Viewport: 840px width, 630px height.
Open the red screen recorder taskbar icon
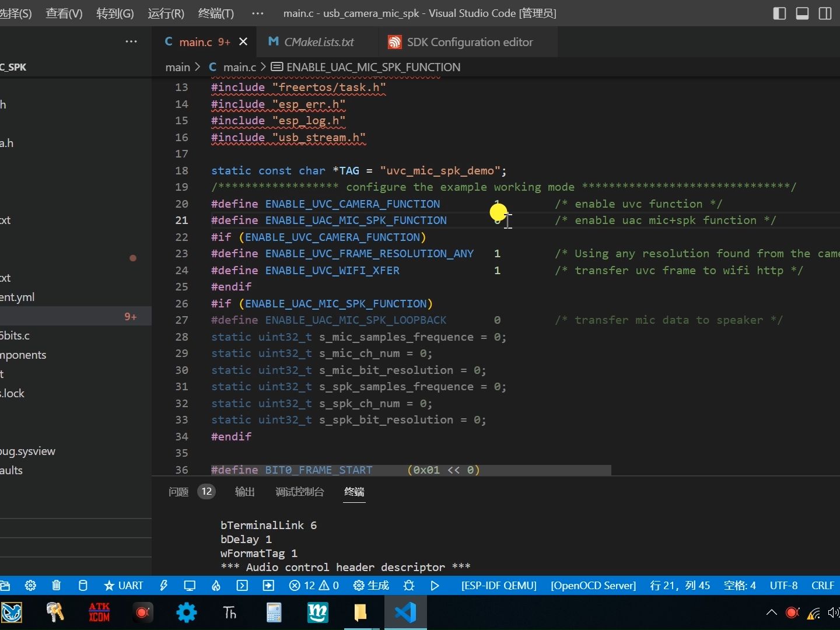coord(142,612)
